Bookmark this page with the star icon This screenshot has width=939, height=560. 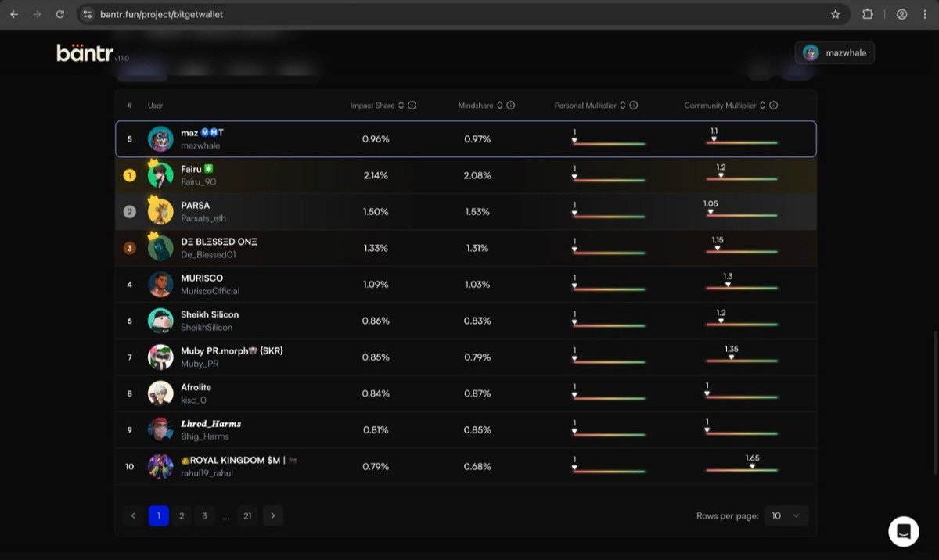[x=836, y=14]
